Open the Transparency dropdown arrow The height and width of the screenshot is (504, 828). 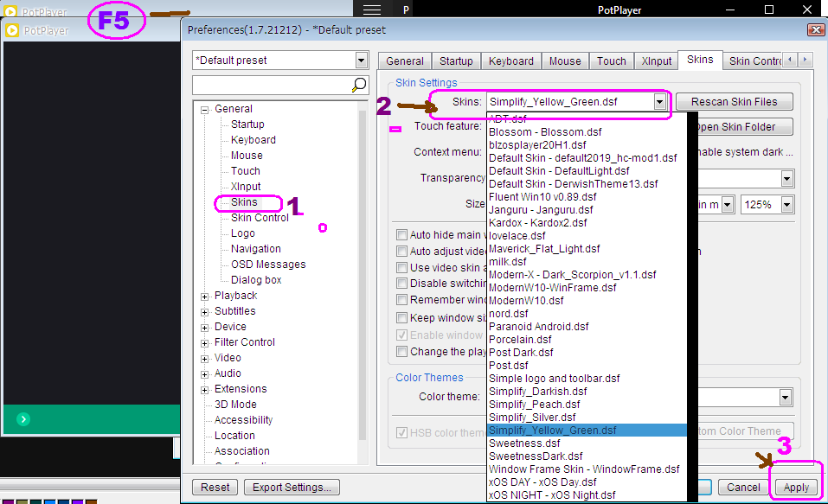[x=786, y=178]
